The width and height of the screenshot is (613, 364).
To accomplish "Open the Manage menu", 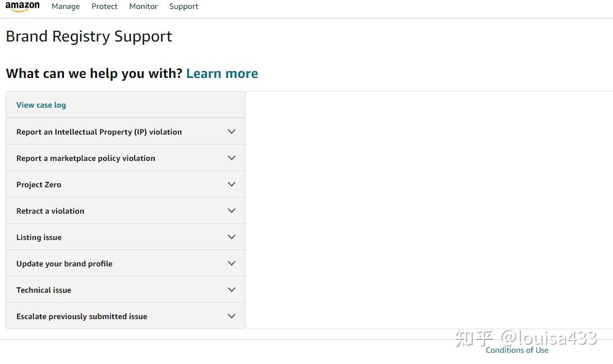I will (x=66, y=7).
